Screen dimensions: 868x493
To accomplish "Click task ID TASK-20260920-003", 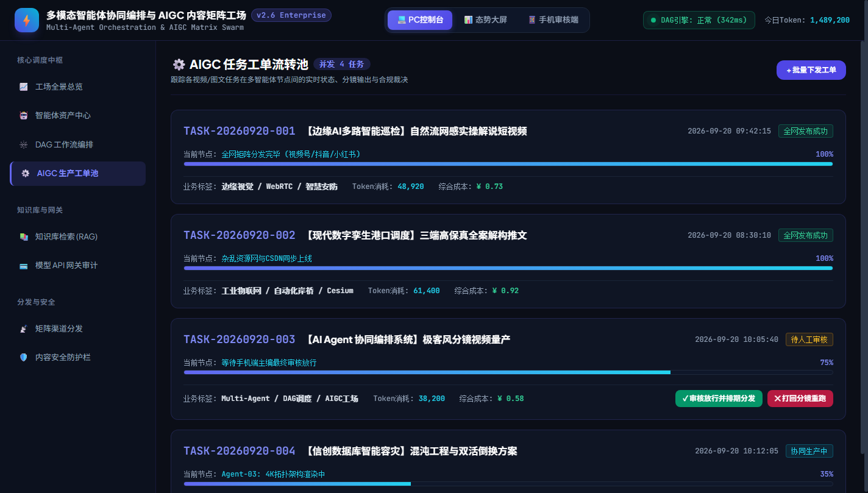I will click(x=240, y=339).
